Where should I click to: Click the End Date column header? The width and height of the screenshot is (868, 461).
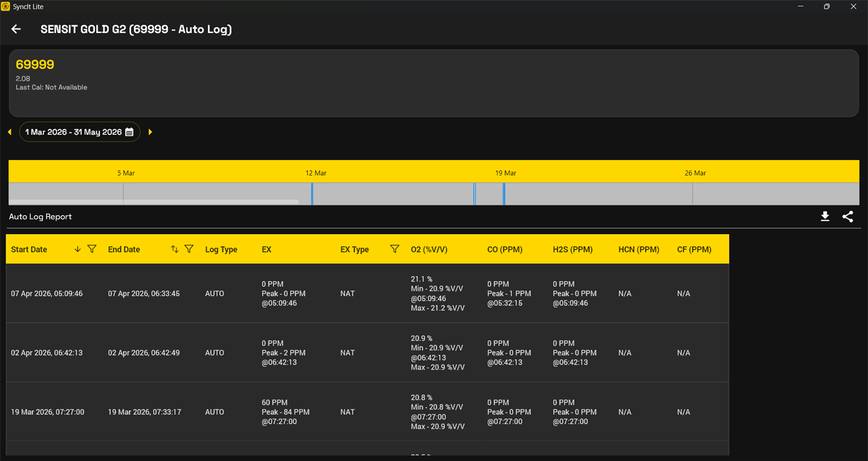pyautogui.click(x=124, y=249)
